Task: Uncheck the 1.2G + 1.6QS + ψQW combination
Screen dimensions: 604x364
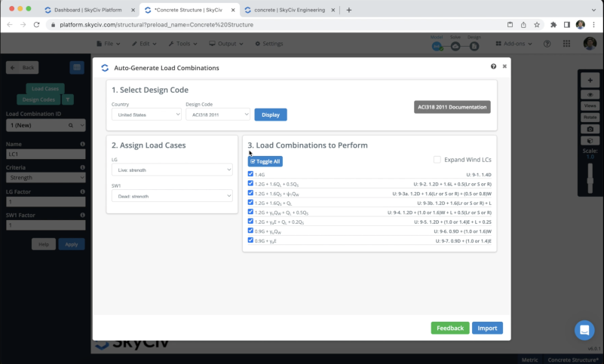Action: point(250,193)
